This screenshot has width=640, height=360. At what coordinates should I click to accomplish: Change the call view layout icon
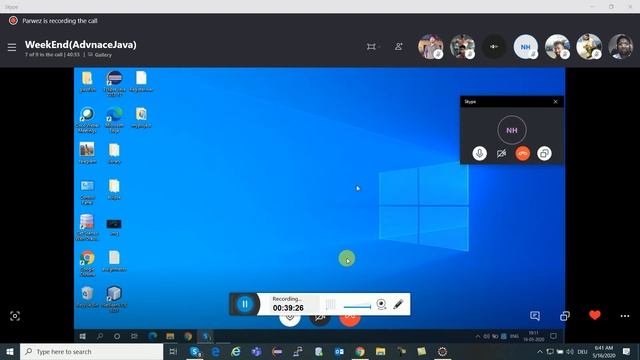(371, 47)
